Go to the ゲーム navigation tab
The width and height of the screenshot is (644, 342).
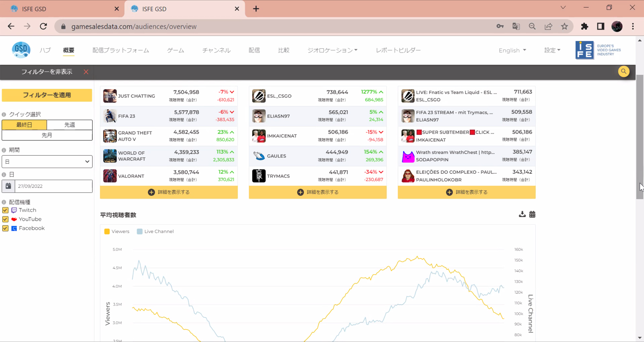click(x=175, y=50)
